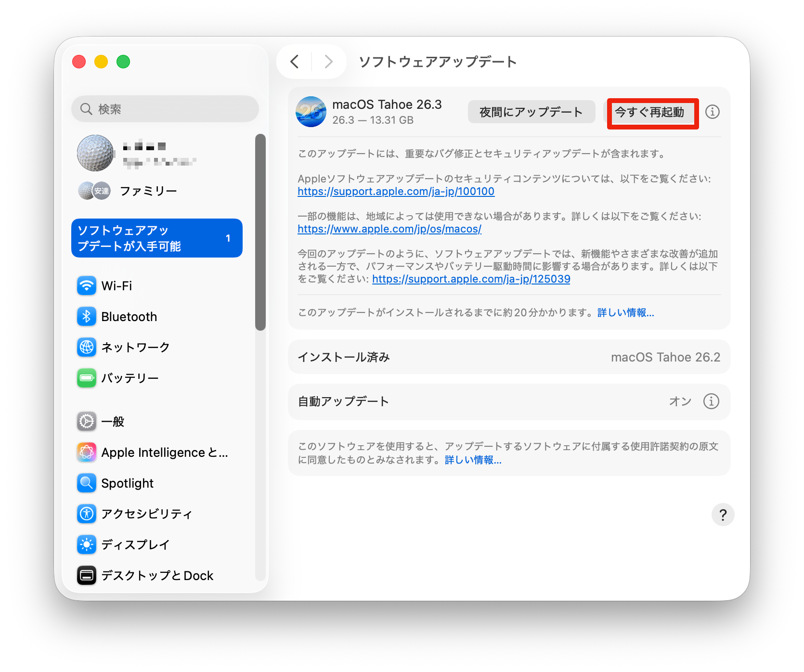
Task: Click the back navigation chevron
Action: pyautogui.click(x=295, y=62)
